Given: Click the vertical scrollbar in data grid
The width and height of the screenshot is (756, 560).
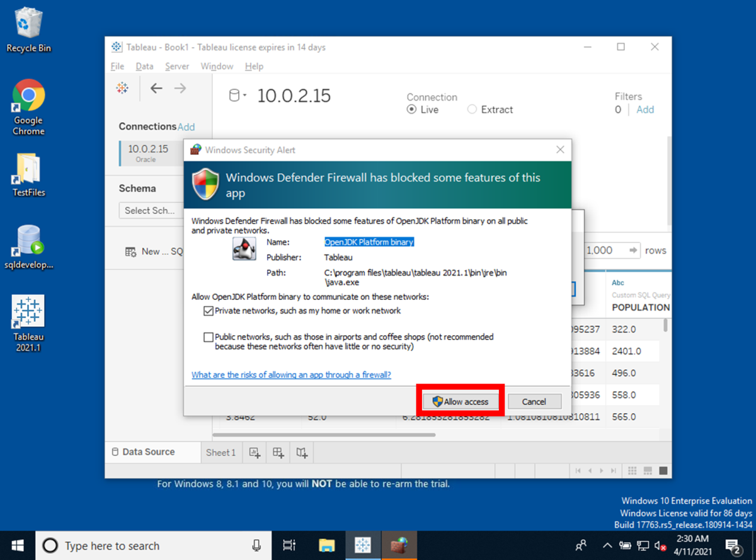Looking at the screenshot, I should [x=667, y=326].
